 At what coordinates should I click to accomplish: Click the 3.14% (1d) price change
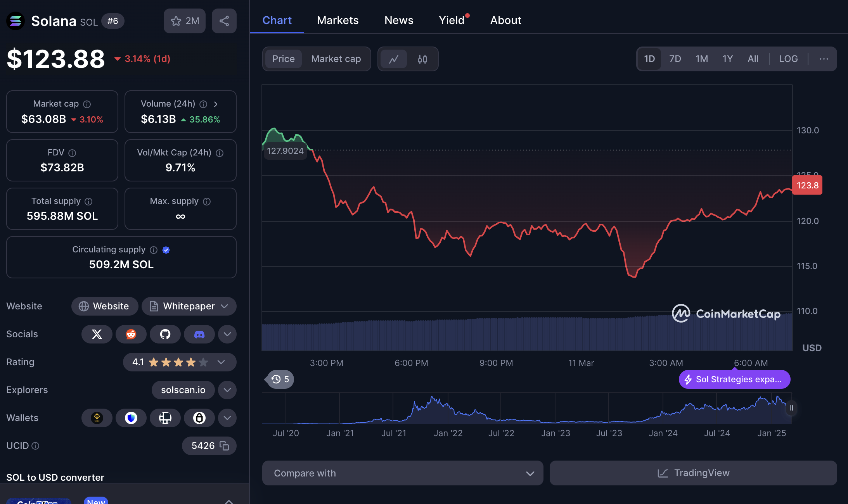tap(142, 59)
